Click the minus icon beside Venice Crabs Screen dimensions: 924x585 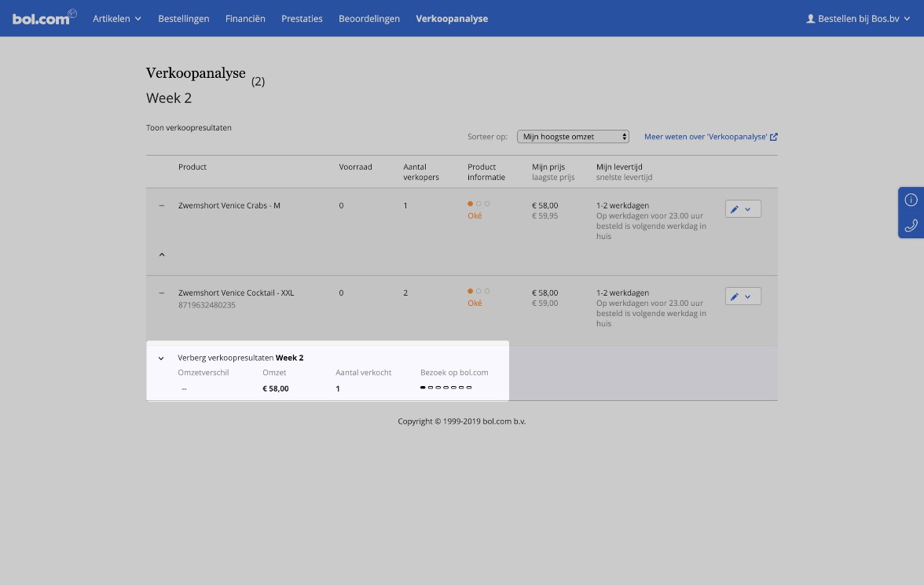coord(162,206)
